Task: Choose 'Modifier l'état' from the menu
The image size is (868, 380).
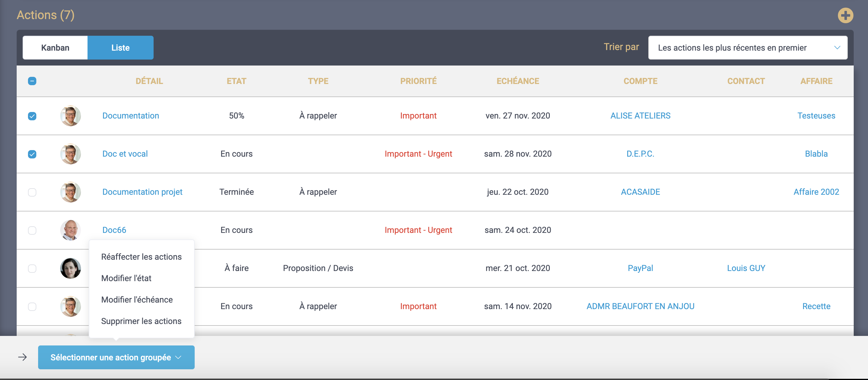Action: [126, 278]
